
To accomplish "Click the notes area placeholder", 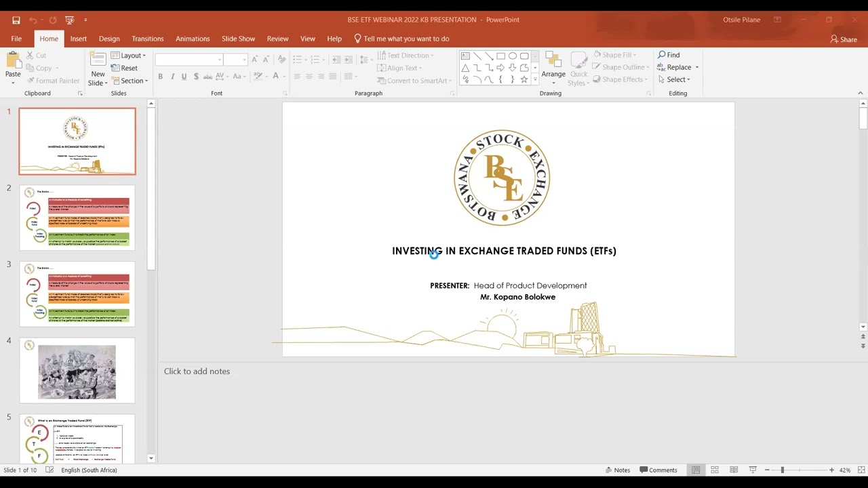I will pos(197,371).
